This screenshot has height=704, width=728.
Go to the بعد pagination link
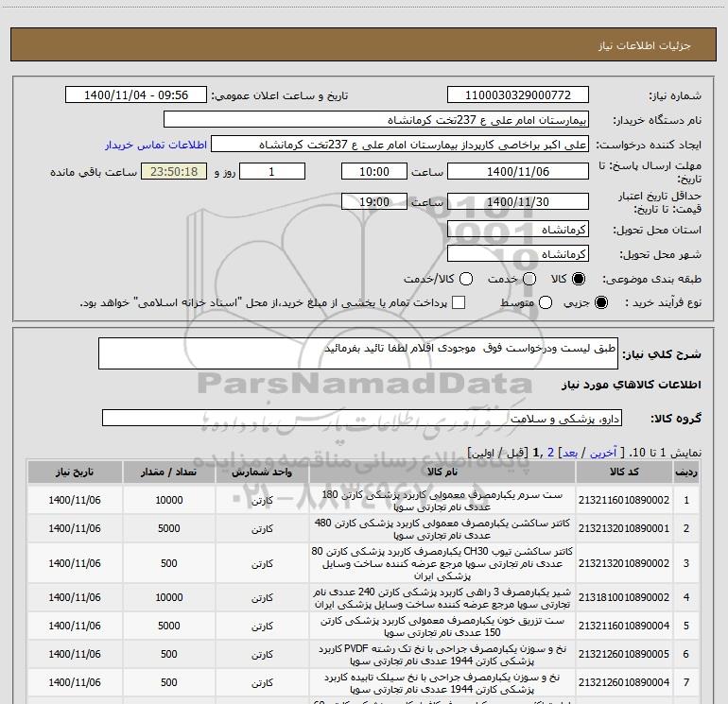coord(570,453)
